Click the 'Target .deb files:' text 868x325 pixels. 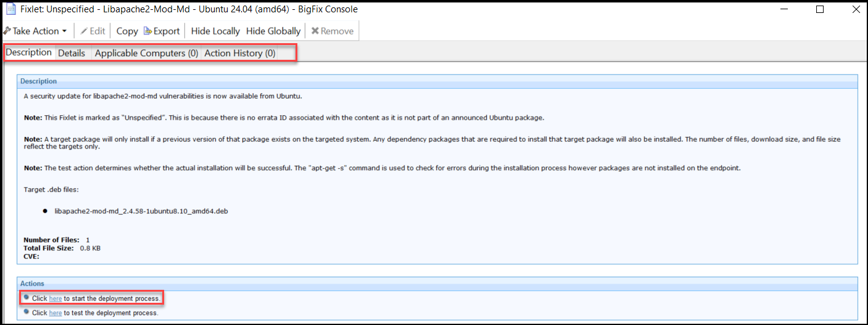coord(51,189)
